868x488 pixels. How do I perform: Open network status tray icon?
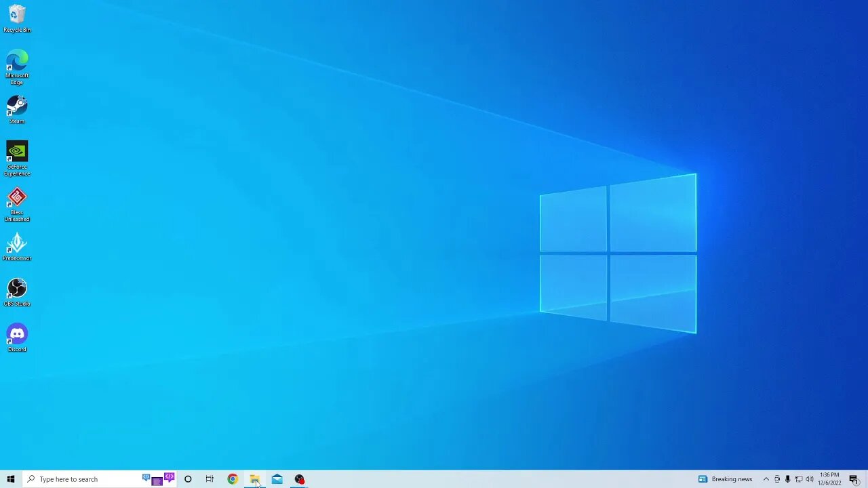pos(798,479)
